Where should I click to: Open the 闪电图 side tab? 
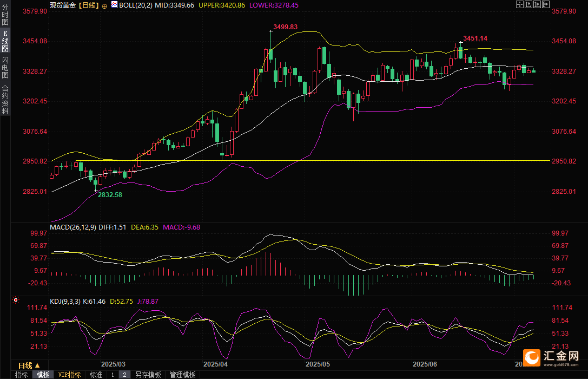[5, 68]
